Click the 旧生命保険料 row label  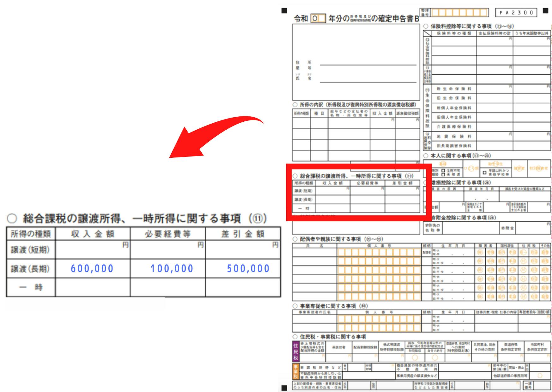click(454, 98)
